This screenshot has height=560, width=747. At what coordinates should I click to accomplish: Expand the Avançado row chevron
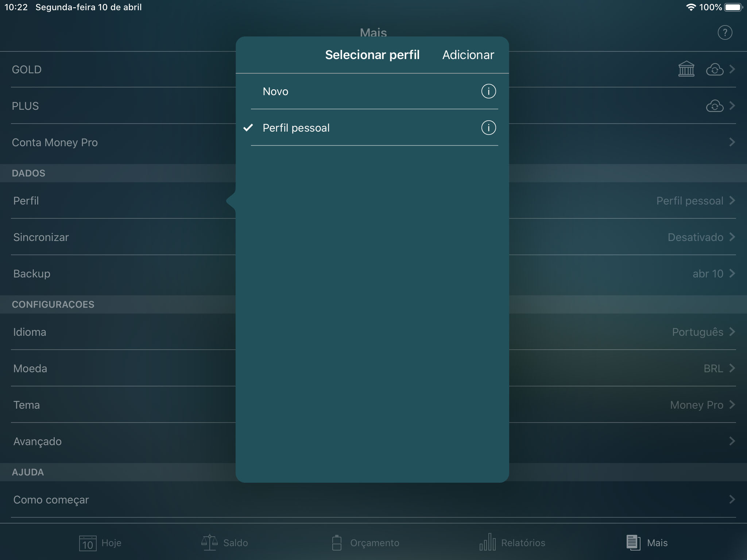[x=732, y=441]
